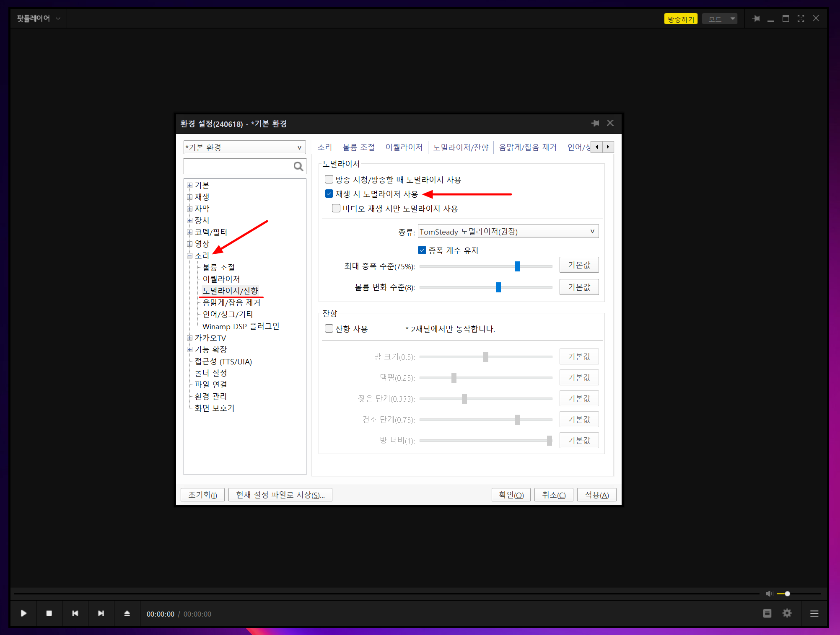
Task: Mute audio with the speaker icon
Action: 769,594
